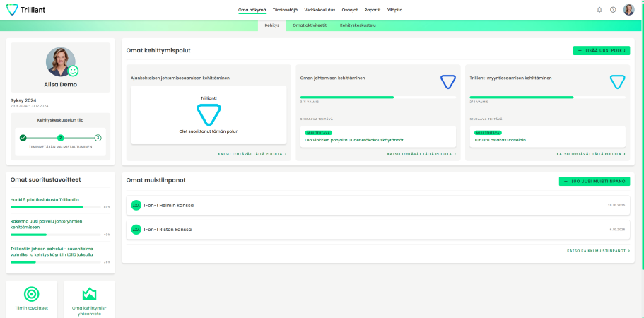The height and width of the screenshot is (318, 644).
Task: Open the notifications bell
Action: pyautogui.click(x=599, y=10)
